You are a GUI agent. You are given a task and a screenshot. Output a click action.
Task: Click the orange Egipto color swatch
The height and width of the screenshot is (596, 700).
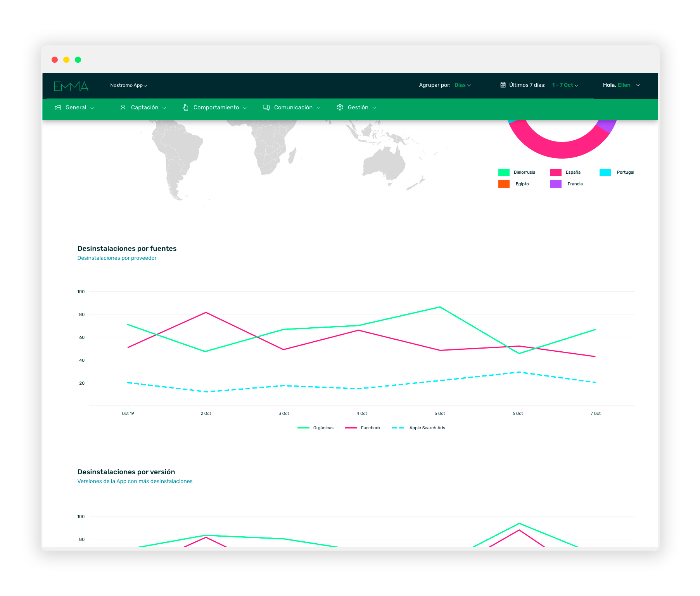point(504,184)
